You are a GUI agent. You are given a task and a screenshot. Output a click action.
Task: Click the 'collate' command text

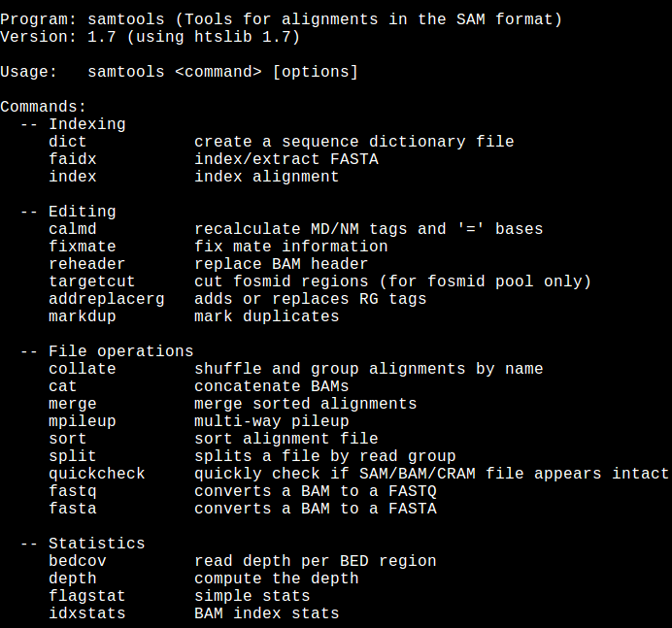tap(83, 369)
